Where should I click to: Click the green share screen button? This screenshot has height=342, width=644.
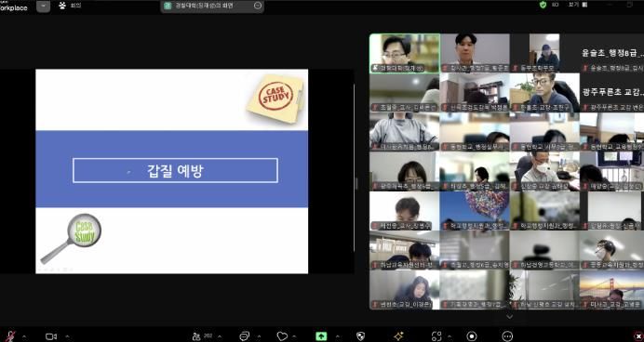pos(321,336)
